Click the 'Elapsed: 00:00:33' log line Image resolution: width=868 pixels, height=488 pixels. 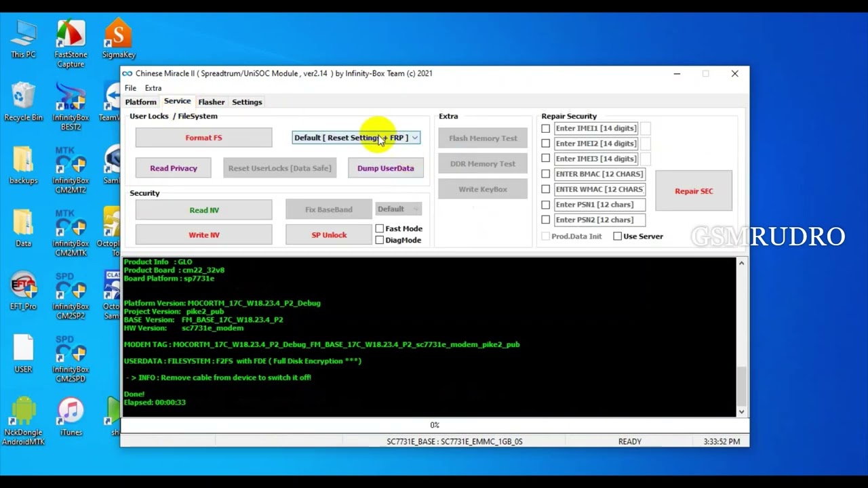point(155,402)
